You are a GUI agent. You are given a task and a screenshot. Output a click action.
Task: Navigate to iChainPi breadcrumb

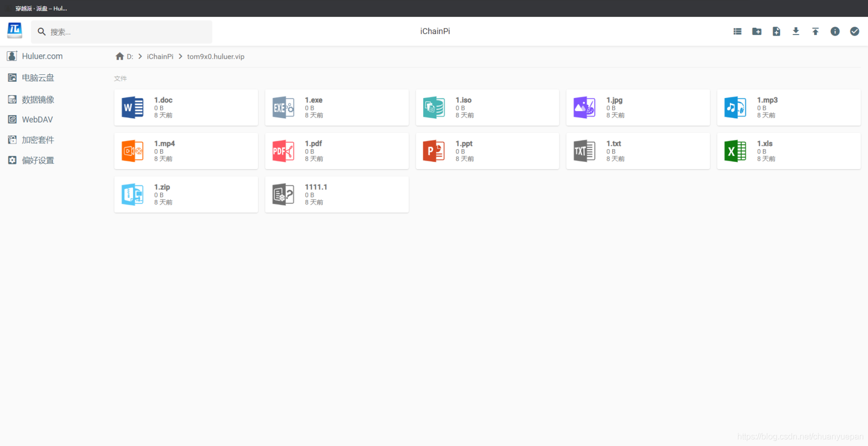[160, 57]
